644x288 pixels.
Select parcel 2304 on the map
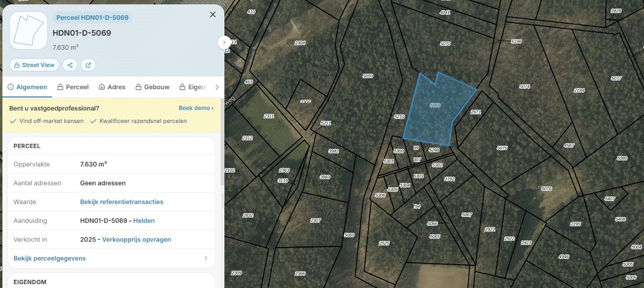(x=300, y=43)
